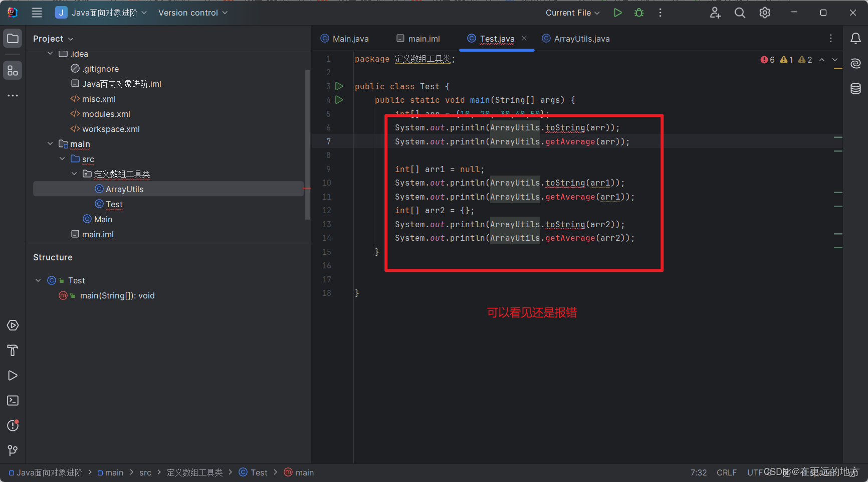Toggle the Commit tool window branch icon

click(x=13, y=450)
